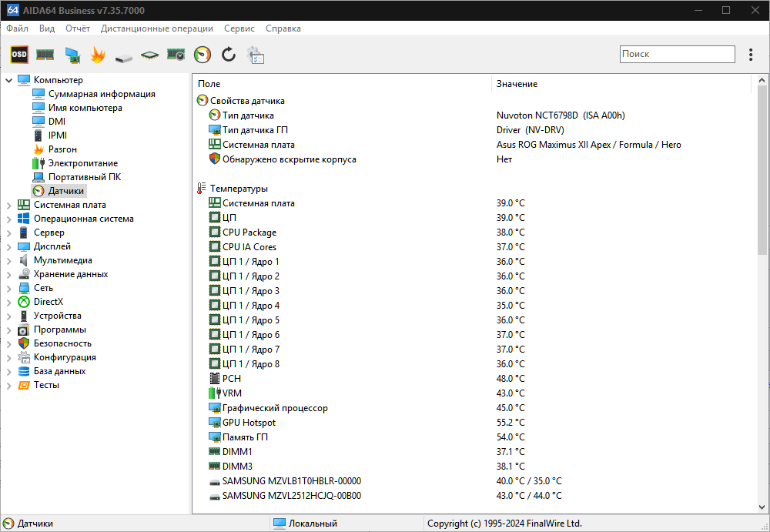Collapse the Компьютер tree node
This screenshot has height=532, width=770.
pyautogui.click(x=8, y=80)
